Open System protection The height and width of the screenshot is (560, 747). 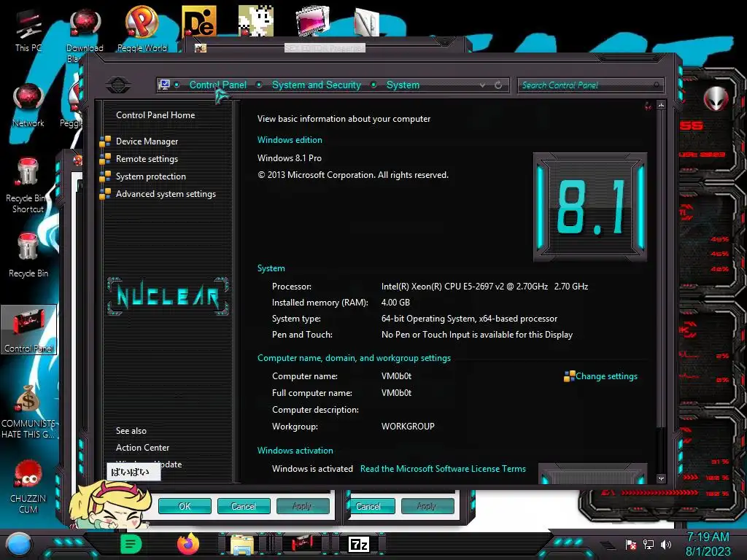pyautogui.click(x=150, y=176)
